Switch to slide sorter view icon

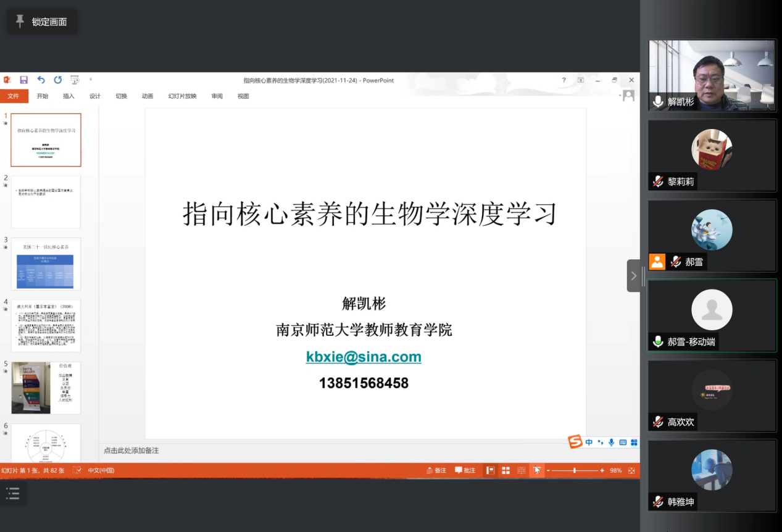505,470
